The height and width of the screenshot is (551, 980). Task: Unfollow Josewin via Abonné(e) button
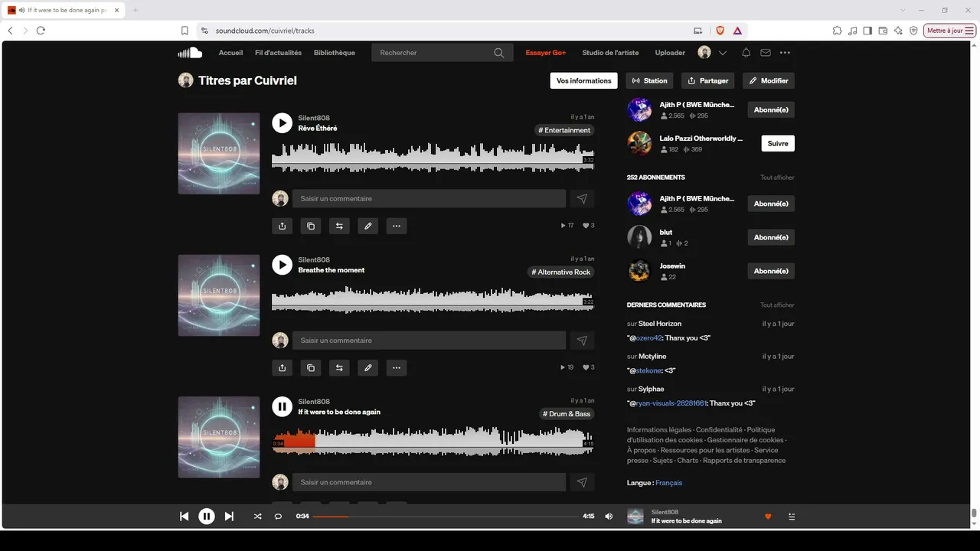[771, 271]
